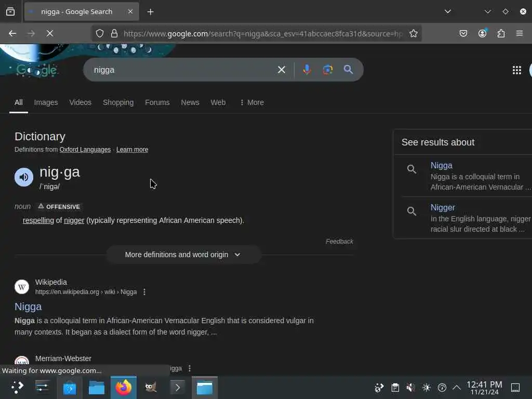Click the forward navigation arrow
This screenshot has width=532, height=399.
click(31, 33)
